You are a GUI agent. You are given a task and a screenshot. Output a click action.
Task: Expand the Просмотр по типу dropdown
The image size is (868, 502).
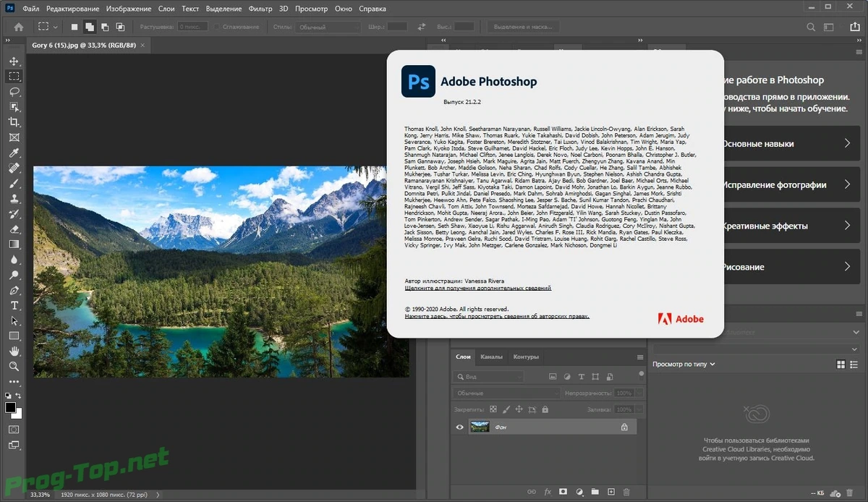click(x=684, y=364)
